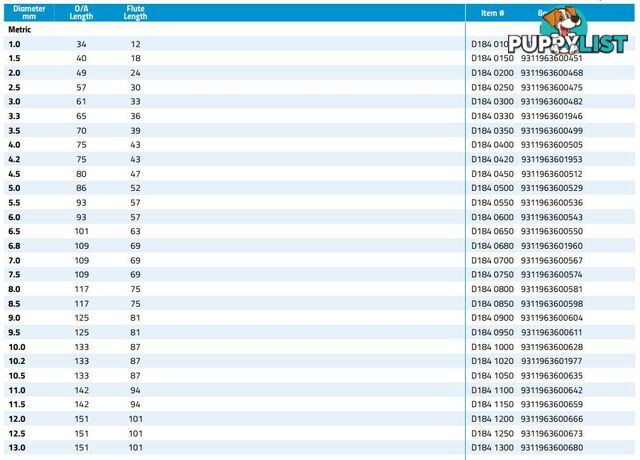This screenshot has height=460, width=640.
Task: Select diameter value 10.2
Action: click(17, 361)
